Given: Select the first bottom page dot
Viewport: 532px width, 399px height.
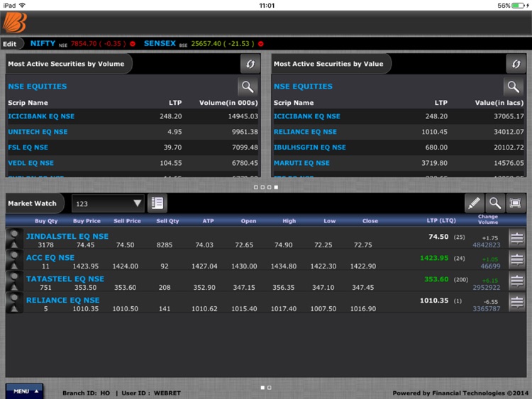Looking at the screenshot, I should click(262, 388).
